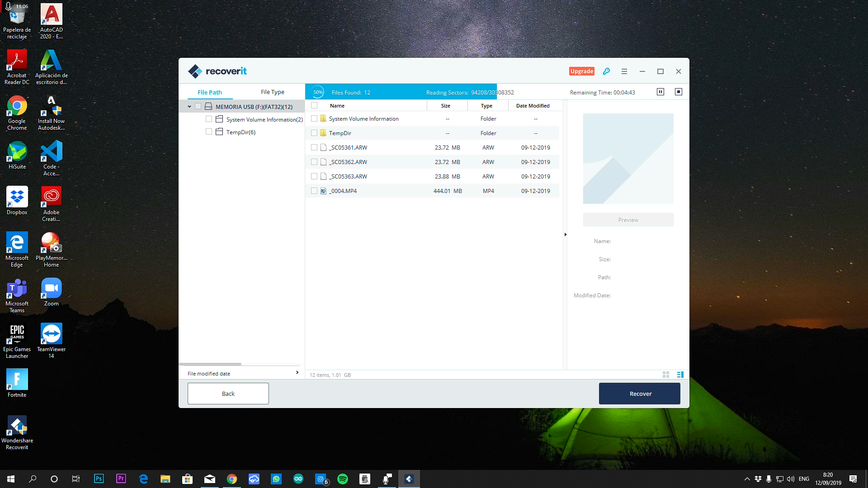Click the Preview button
This screenshot has height=488, width=868.
pyautogui.click(x=628, y=220)
